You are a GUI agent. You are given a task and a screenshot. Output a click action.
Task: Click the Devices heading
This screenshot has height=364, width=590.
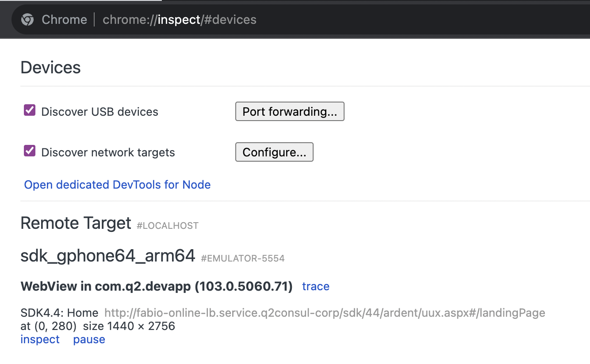coord(51,68)
